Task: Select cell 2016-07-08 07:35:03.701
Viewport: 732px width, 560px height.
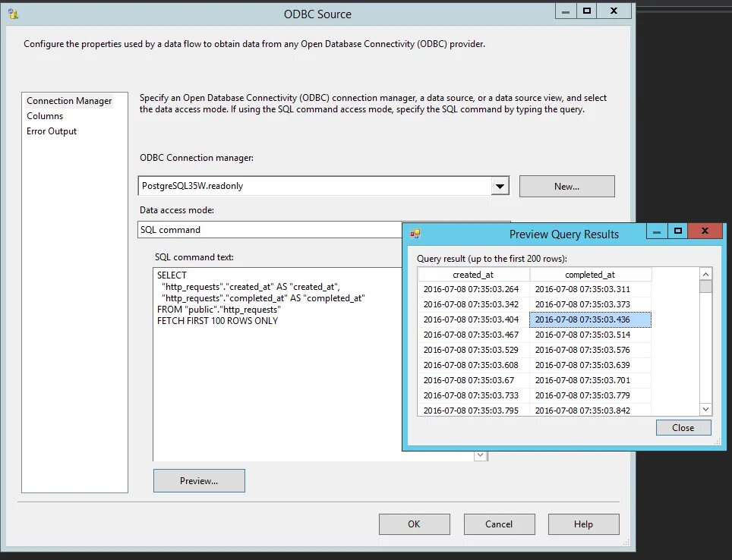Action: click(590, 380)
